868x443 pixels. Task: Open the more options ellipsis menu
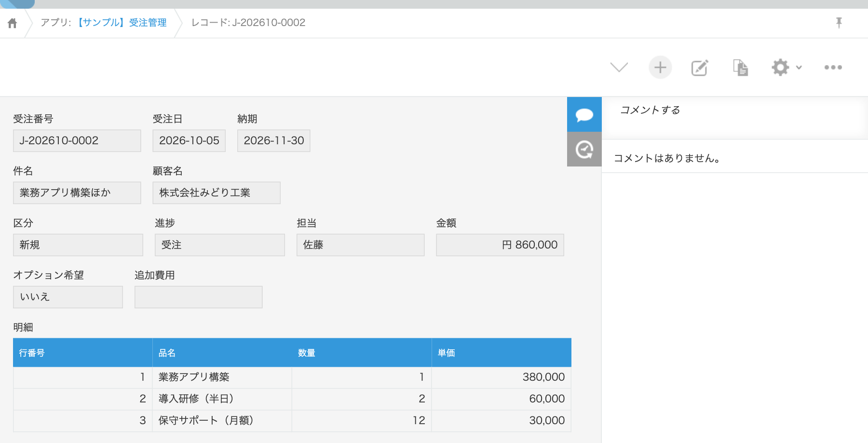(833, 68)
